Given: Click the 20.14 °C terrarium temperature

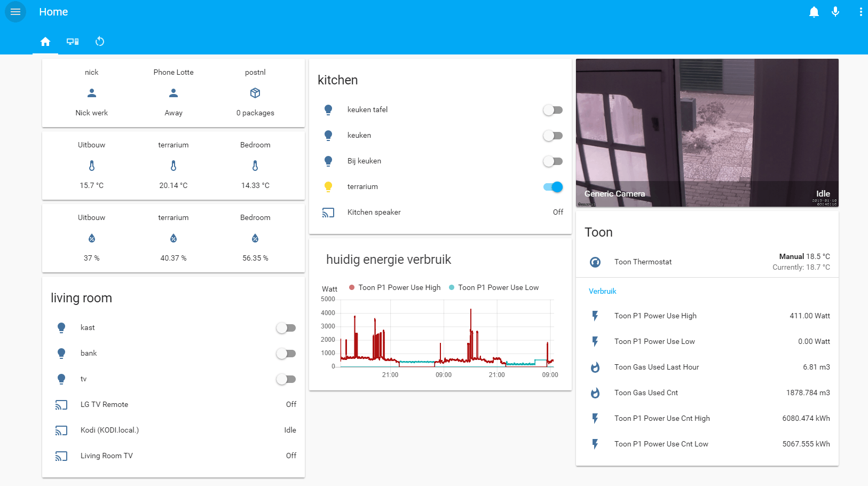Looking at the screenshot, I should point(173,186).
